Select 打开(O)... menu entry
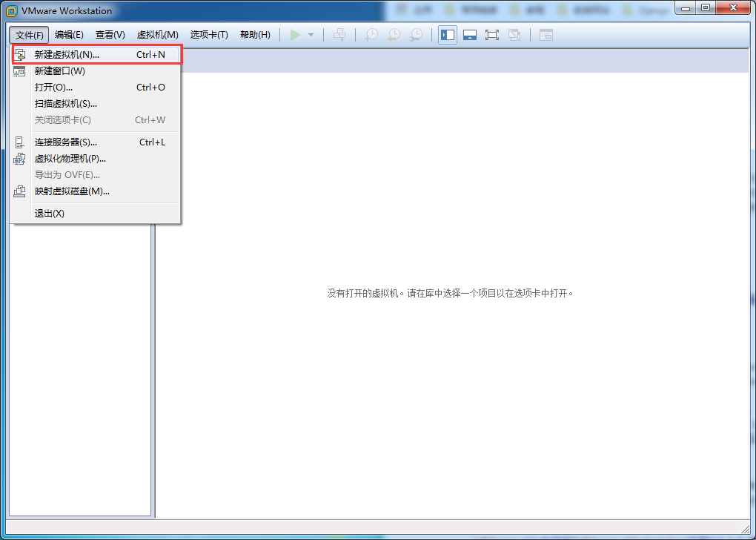756x540 pixels. pos(96,88)
